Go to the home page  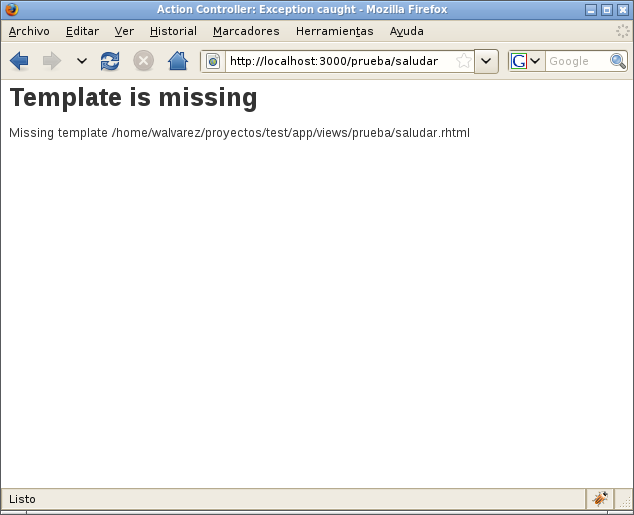point(178,61)
